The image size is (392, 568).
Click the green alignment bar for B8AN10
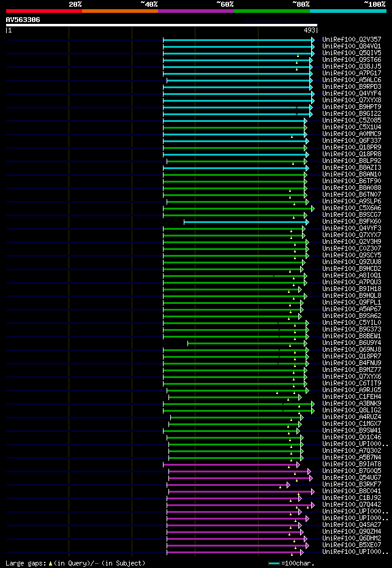pyautogui.click(x=234, y=175)
